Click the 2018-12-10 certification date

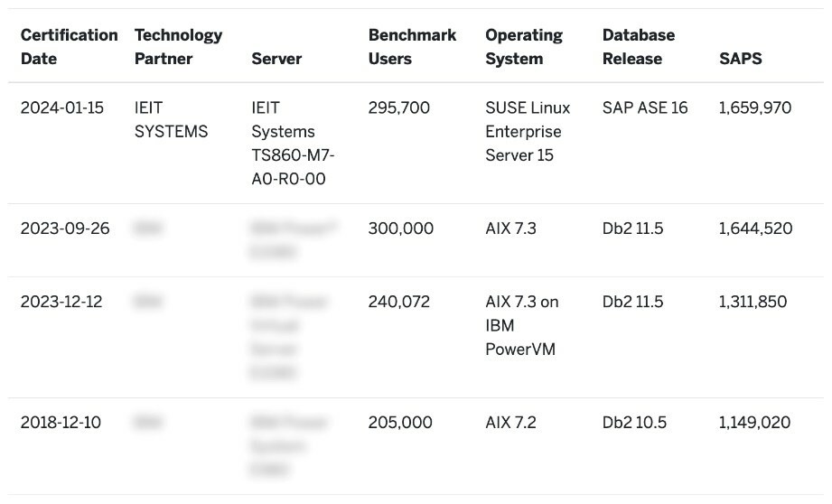click(x=61, y=423)
